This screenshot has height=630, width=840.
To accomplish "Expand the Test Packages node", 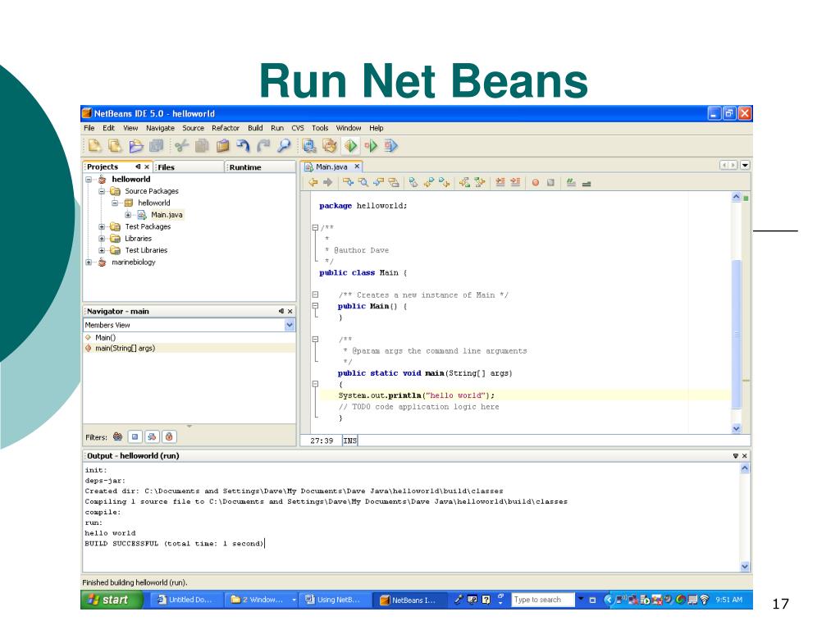I will pyautogui.click(x=102, y=226).
